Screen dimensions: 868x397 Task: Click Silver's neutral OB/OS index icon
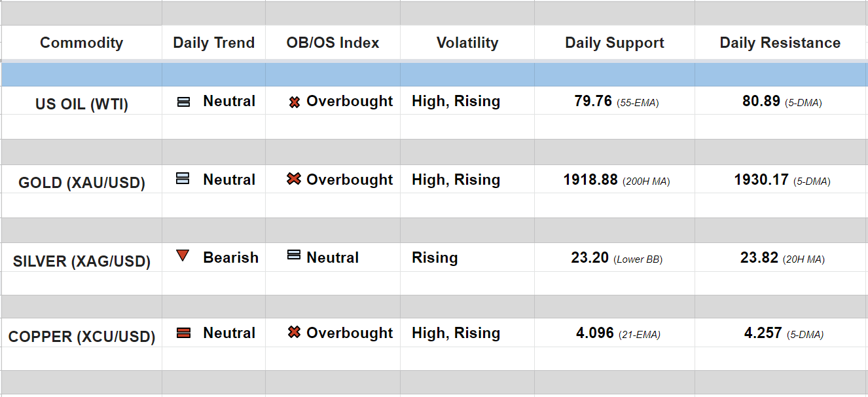point(294,255)
